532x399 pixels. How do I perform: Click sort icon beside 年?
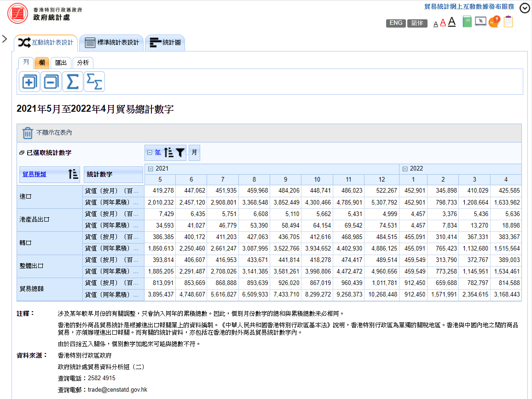click(168, 153)
